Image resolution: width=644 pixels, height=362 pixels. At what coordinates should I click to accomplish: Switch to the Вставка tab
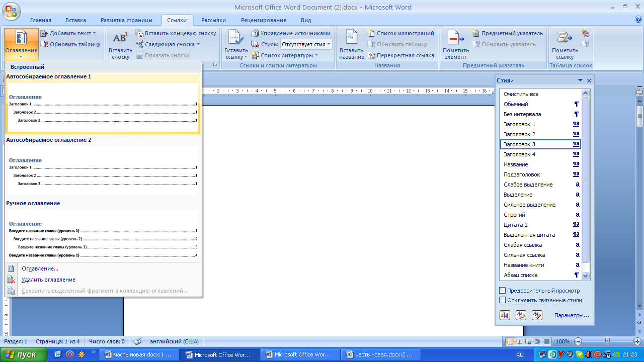[x=75, y=20]
